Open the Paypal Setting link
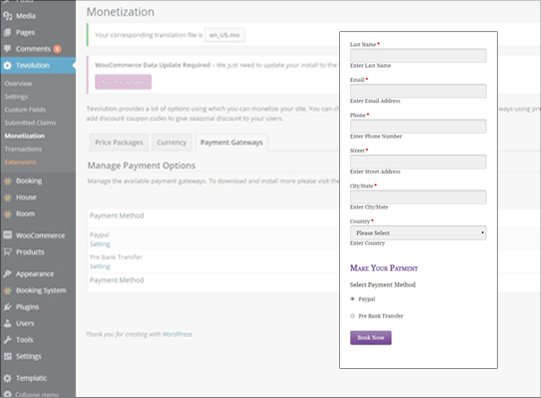 point(100,244)
